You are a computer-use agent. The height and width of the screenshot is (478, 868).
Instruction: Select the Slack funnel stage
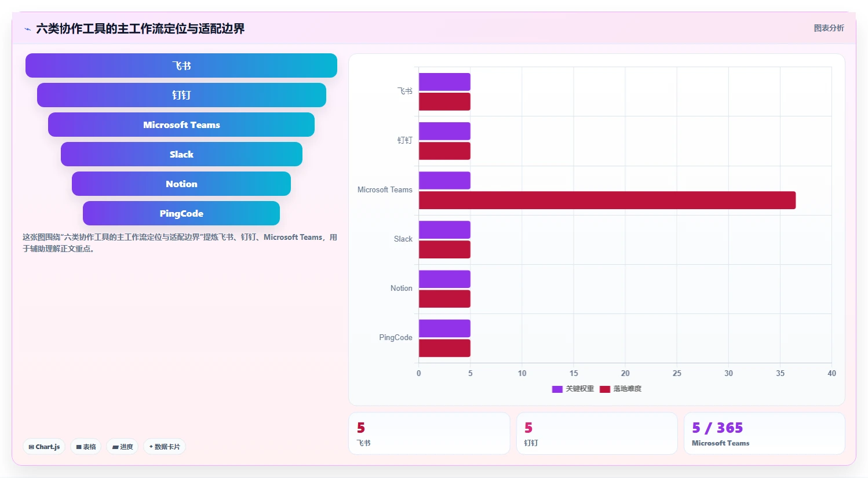[x=181, y=154]
